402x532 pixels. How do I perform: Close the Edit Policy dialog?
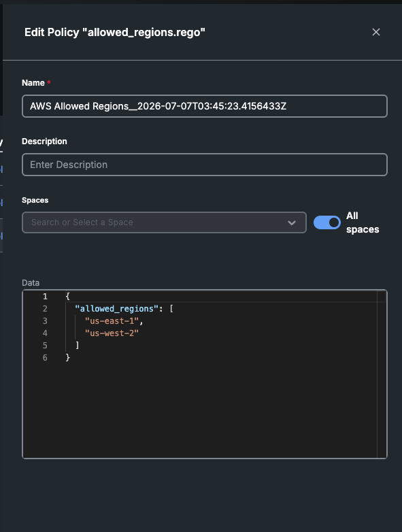(376, 32)
